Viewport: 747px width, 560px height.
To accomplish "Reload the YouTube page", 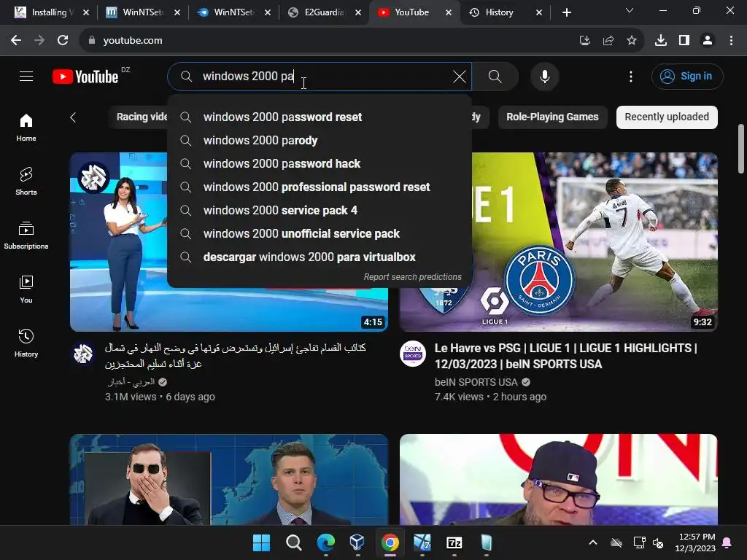I will coord(63,41).
